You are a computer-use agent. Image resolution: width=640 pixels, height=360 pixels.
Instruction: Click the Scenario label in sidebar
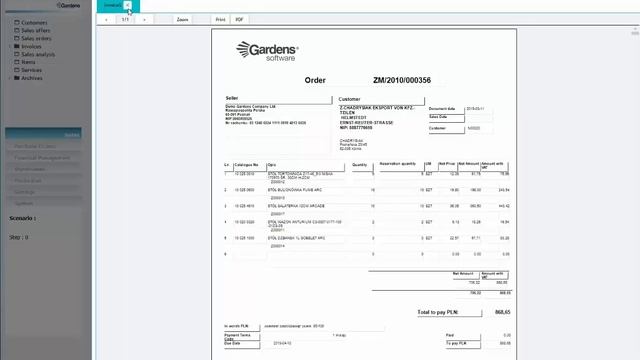(22, 218)
